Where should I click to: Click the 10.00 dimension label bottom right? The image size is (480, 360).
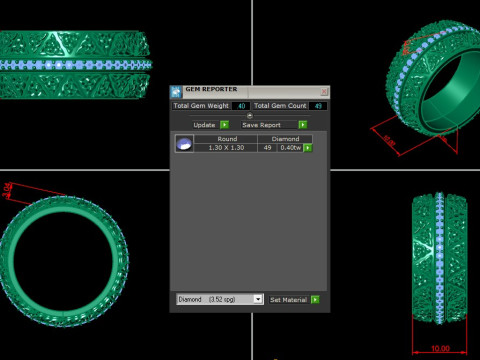[440, 349]
